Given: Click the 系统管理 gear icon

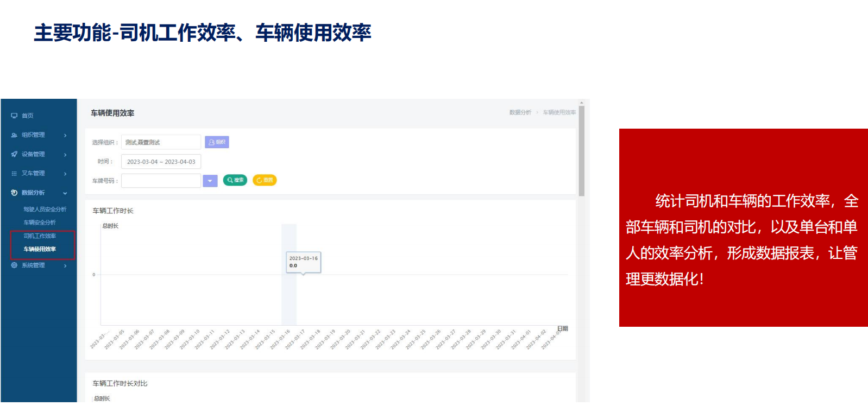Looking at the screenshot, I should (14, 265).
